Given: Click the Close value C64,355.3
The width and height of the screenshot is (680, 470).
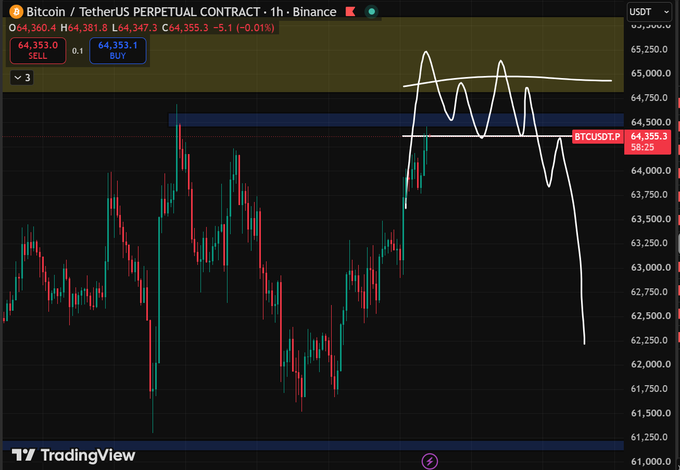Looking at the screenshot, I should (x=185, y=28).
